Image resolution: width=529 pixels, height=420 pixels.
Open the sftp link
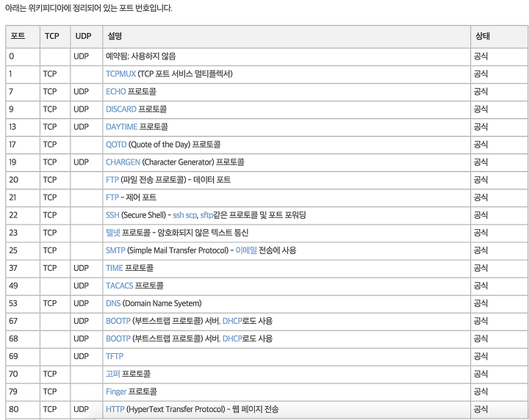tap(206, 215)
